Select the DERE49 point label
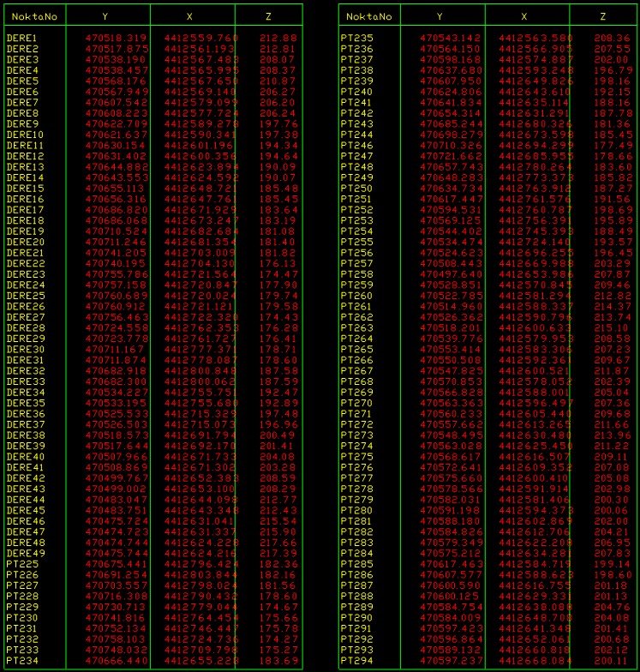 pyautogui.click(x=25, y=553)
